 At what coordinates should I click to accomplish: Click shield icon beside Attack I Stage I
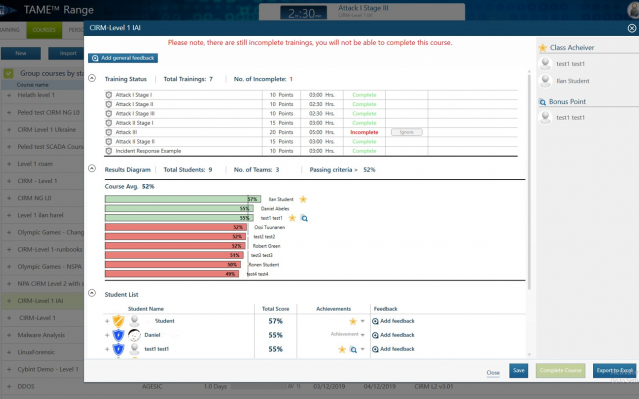(108, 95)
